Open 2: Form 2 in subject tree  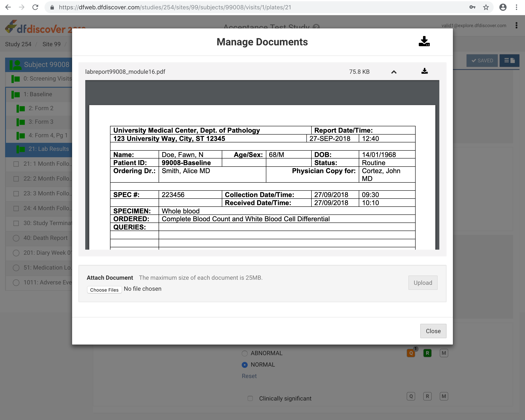[41, 108]
